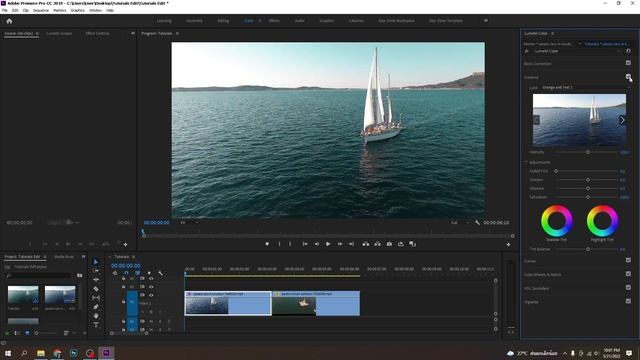Image resolution: width=640 pixels, height=360 pixels.
Task: Export frame with the camera icon
Action: [x=389, y=244]
